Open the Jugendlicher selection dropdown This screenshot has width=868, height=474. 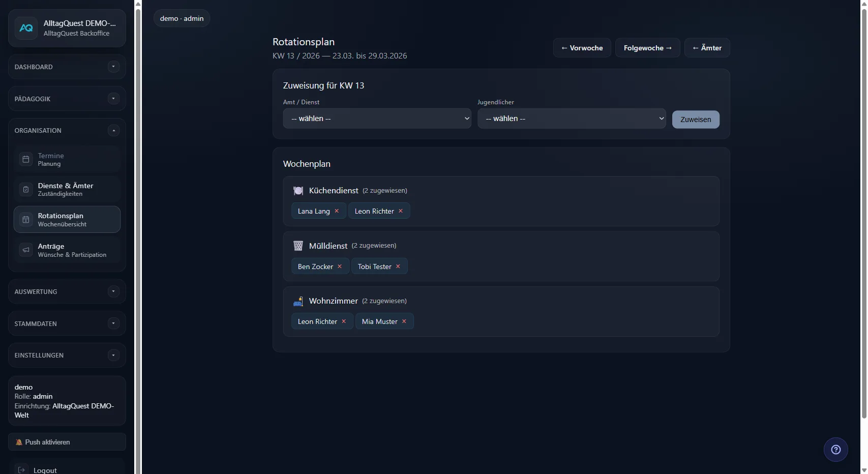(571, 118)
